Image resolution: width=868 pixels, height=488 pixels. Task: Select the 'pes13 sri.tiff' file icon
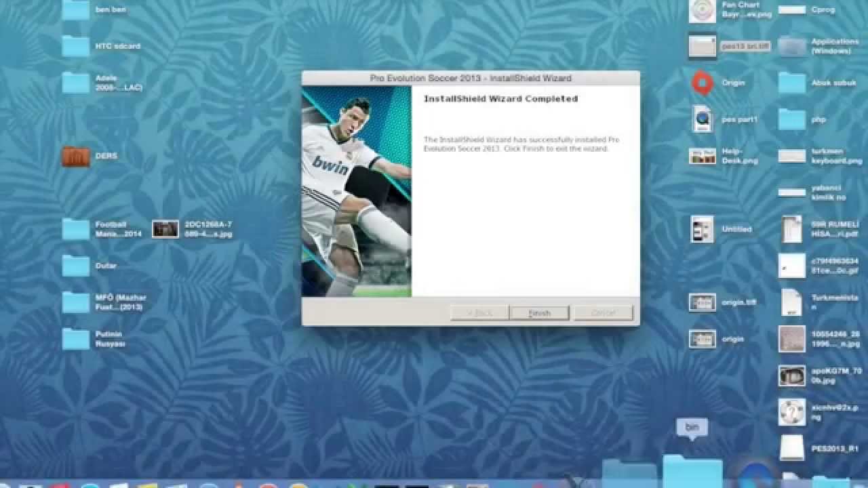point(703,46)
